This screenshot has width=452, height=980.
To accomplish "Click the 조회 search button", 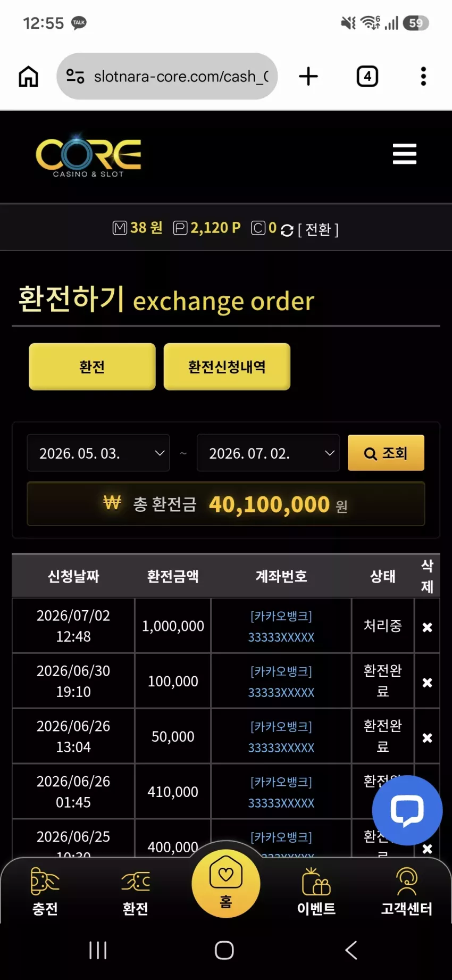I will [x=386, y=453].
